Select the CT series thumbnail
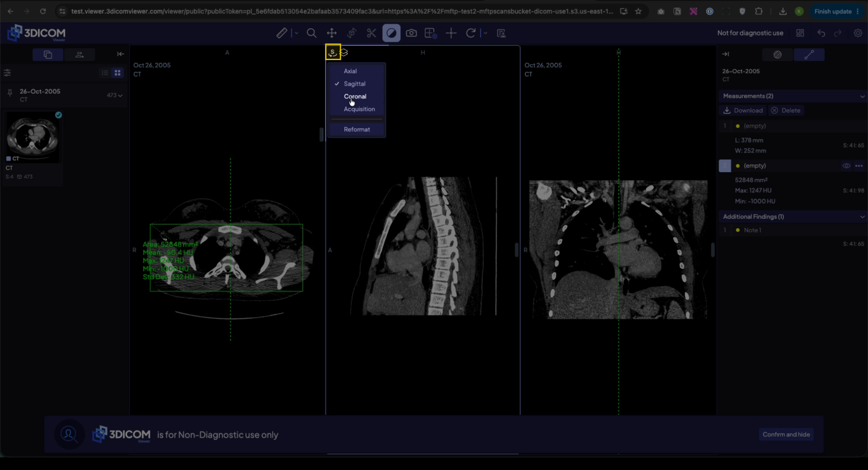 [33, 137]
